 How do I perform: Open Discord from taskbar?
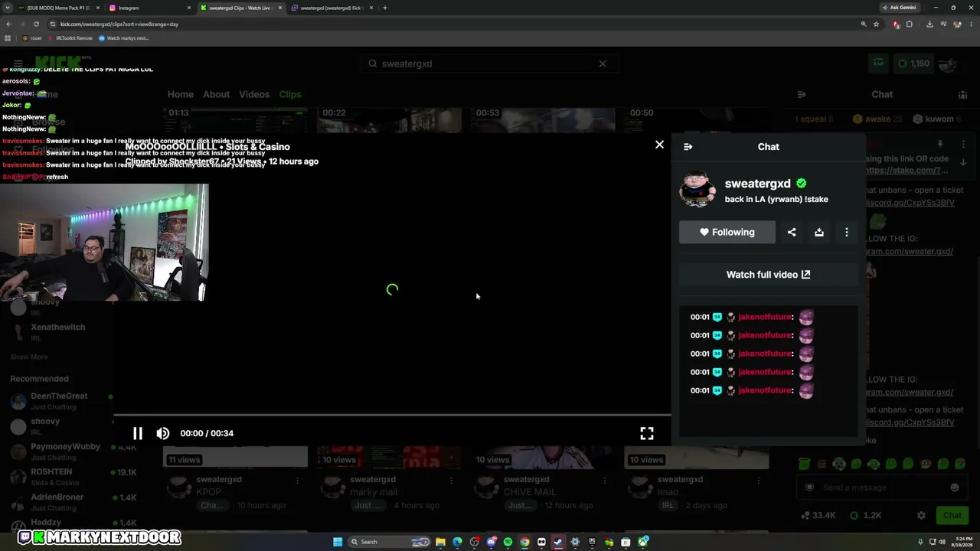[491, 542]
